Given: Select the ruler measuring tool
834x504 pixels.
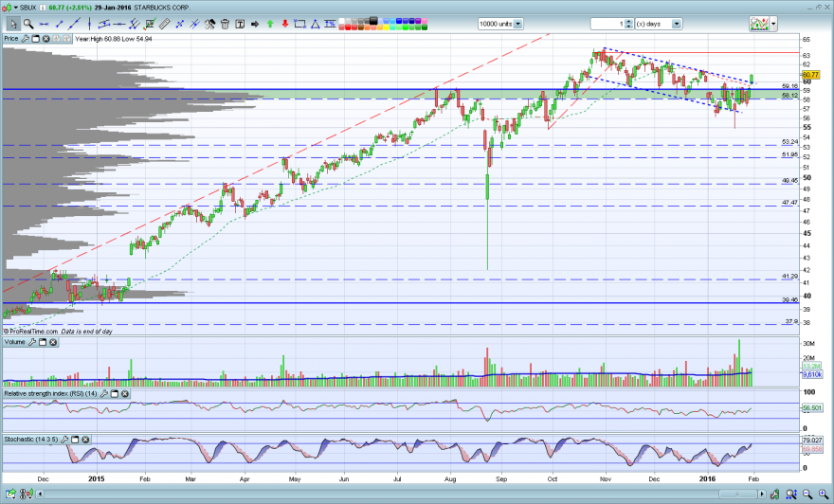Looking at the screenshot, I should click(165, 24).
